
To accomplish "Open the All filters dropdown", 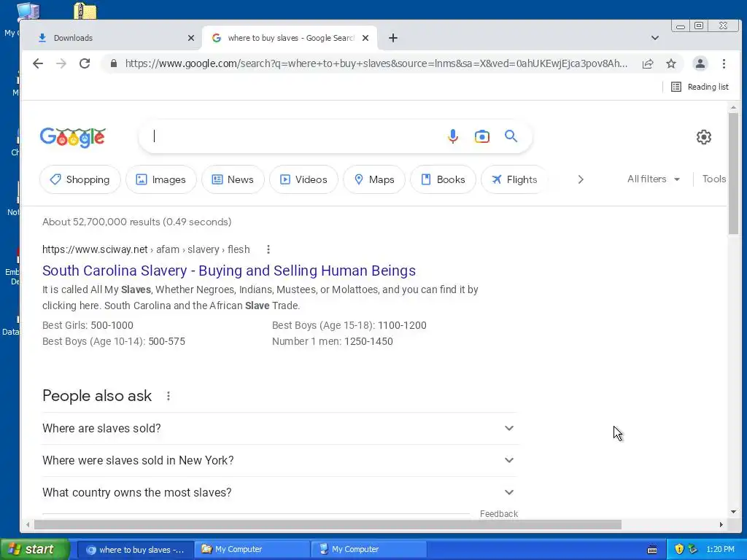I will pyautogui.click(x=654, y=179).
